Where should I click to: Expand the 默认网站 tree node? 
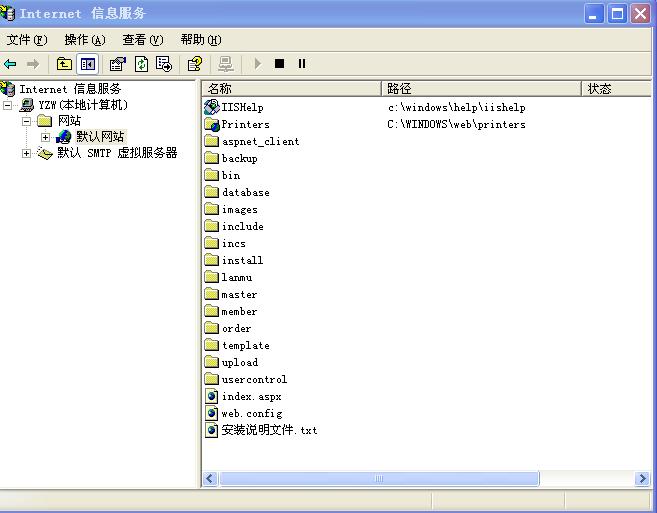click(x=45, y=137)
